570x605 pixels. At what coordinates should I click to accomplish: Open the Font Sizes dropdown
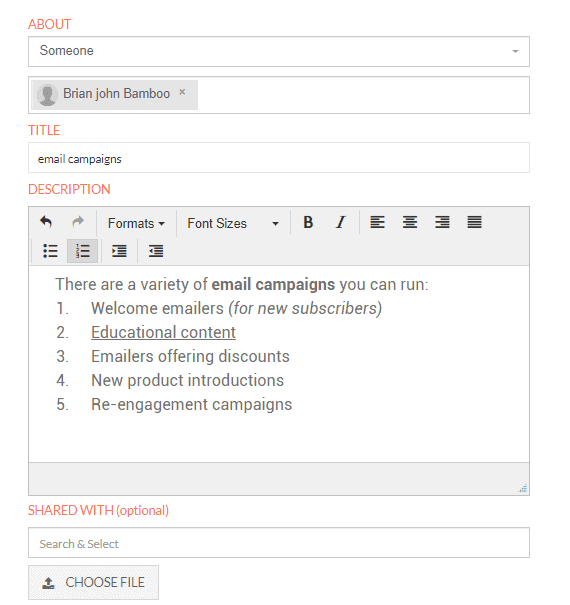233,223
